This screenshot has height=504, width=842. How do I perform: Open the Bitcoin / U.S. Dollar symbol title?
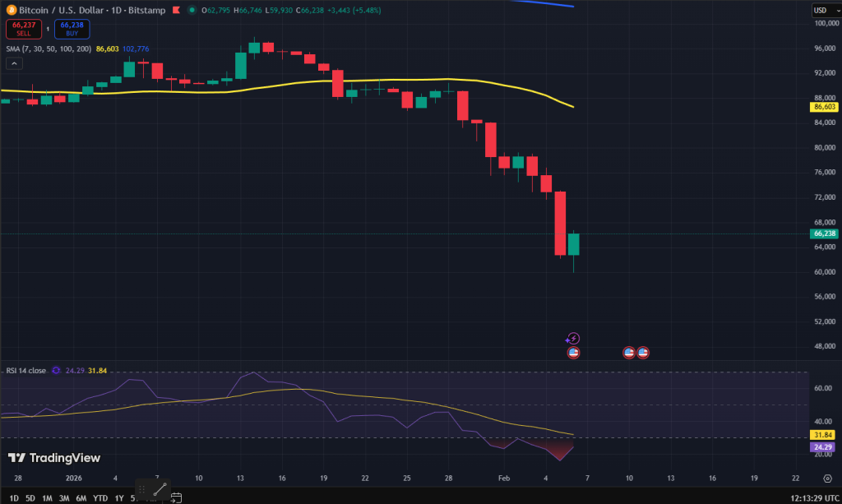pyautogui.click(x=92, y=10)
